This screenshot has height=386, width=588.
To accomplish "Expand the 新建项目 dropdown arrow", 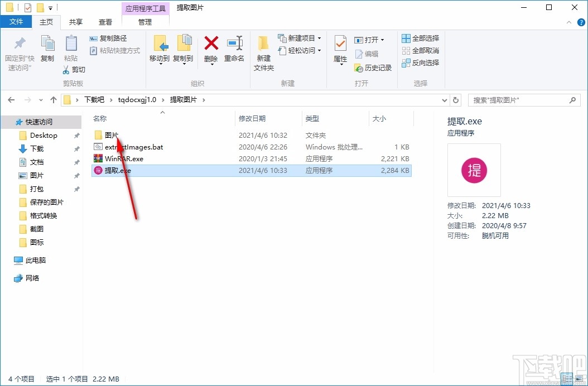I will [x=320, y=38].
